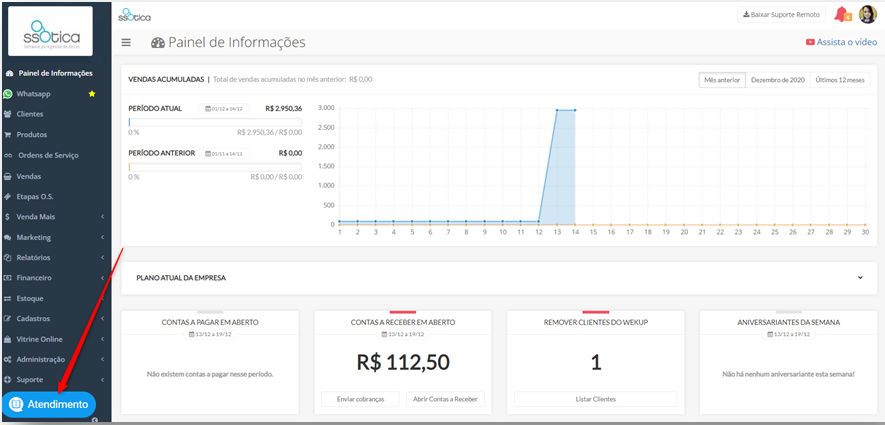Click the ssOtica logo in sidebar

(51, 33)
